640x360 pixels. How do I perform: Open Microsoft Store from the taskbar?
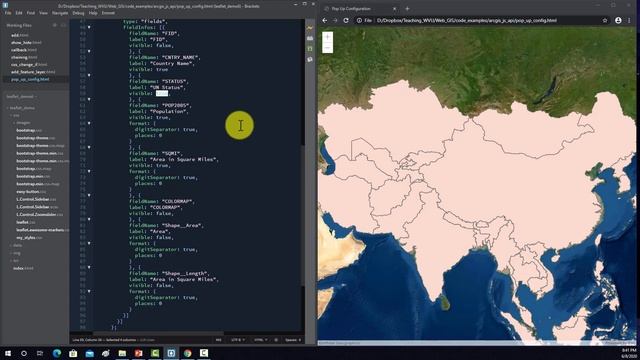(x=73, y=353)
